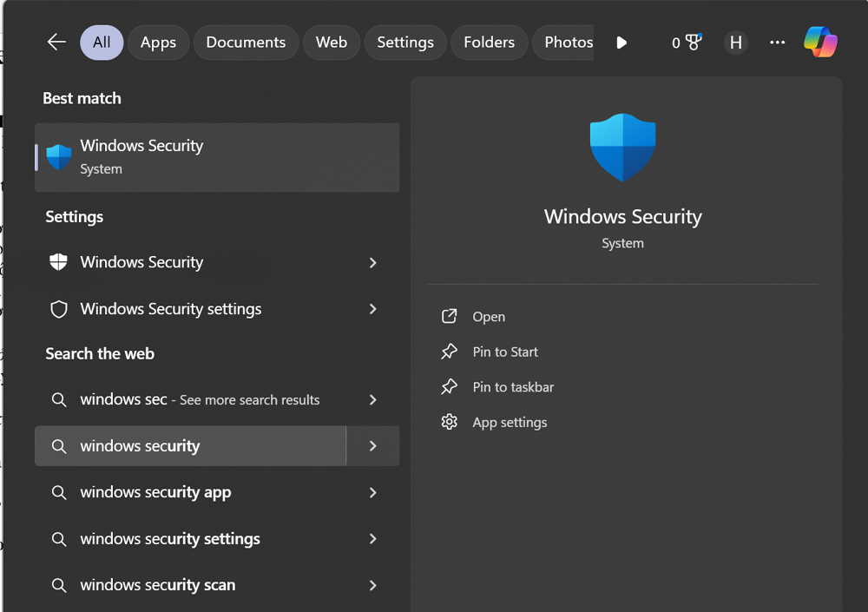Image resolution: width=868 pixels, height=612 pixels.
Task: Expand the 'windows security app' suggestion arrow
Action: click(372, 493)
